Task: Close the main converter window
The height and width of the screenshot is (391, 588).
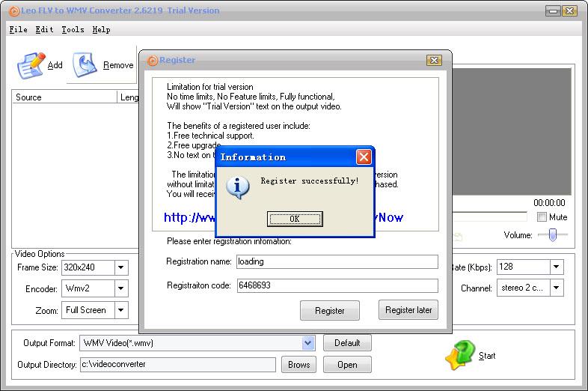Action: coord(569,11)
